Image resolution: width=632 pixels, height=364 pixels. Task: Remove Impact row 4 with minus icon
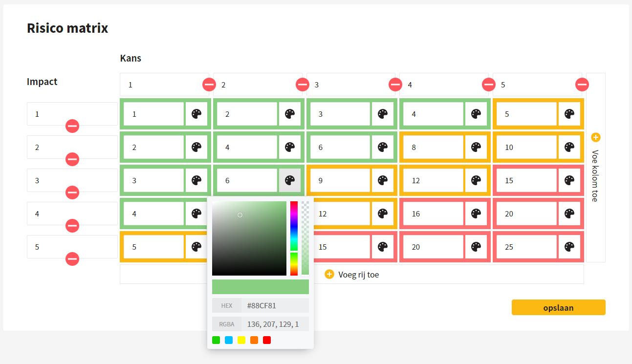point(72,226)
